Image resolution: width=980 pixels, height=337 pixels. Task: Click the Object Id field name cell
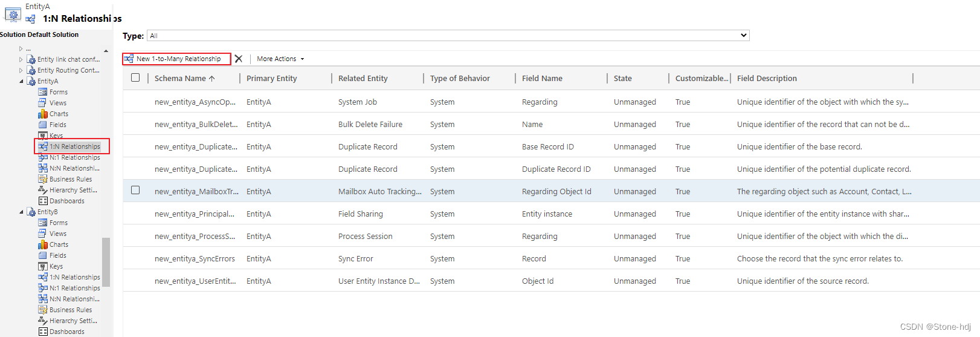coord(538,281)
